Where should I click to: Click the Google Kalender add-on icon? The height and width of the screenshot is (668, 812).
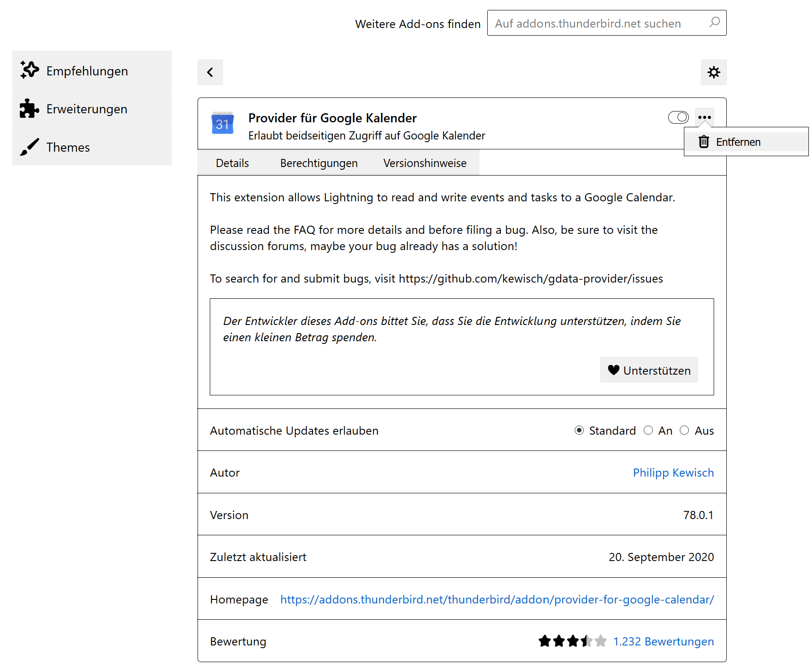pos(222,123)
